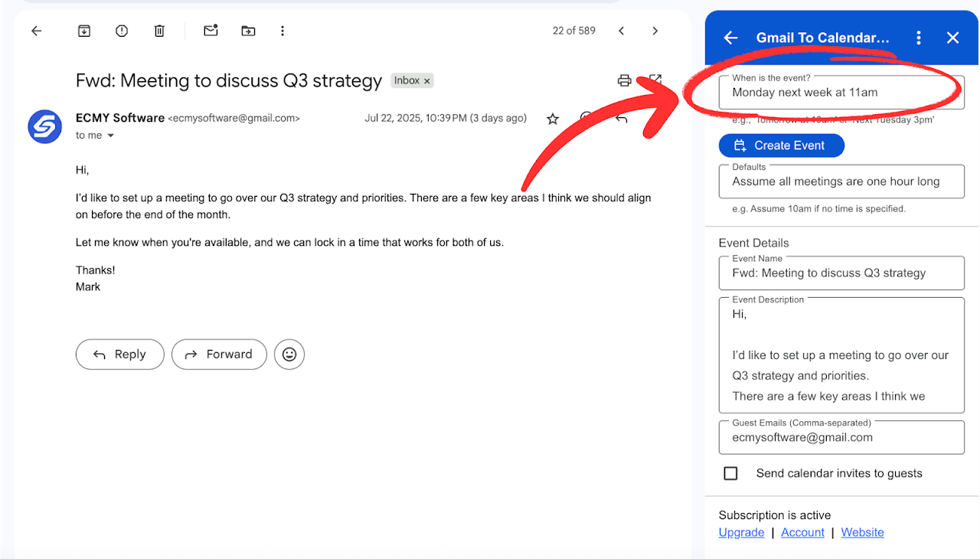Click Create Event in the calendar panel
The height and width of the screenshot is (559, 980).
pyautogui.click(x=781, y=145)
